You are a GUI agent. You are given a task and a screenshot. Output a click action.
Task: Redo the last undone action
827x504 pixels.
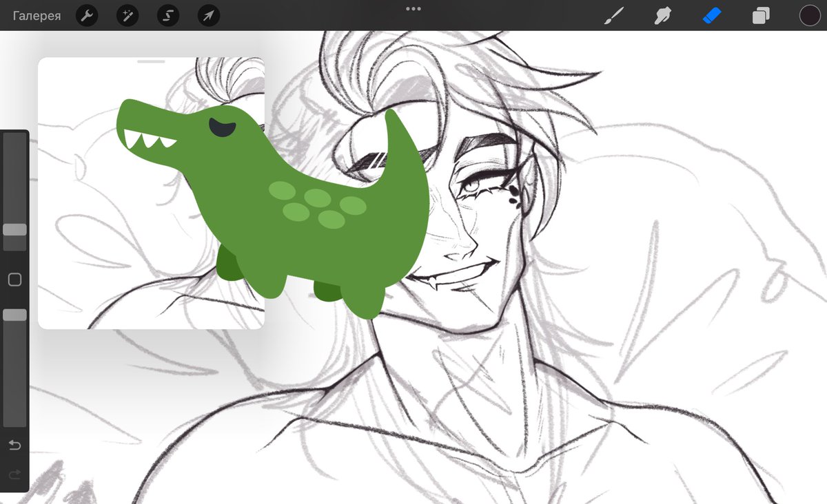click(14, 474)
